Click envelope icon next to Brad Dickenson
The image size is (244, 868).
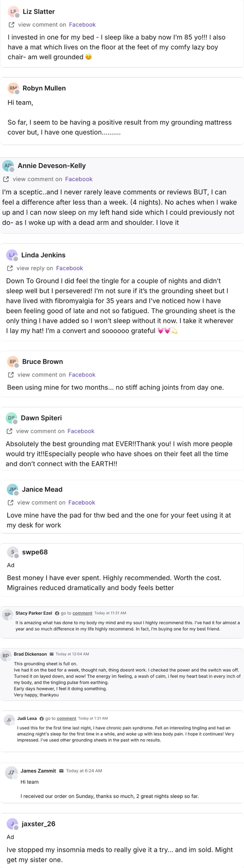52,654
